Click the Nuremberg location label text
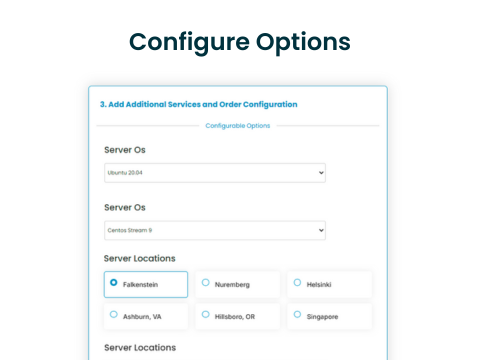480x360 pixels. (x=232, y=285)
